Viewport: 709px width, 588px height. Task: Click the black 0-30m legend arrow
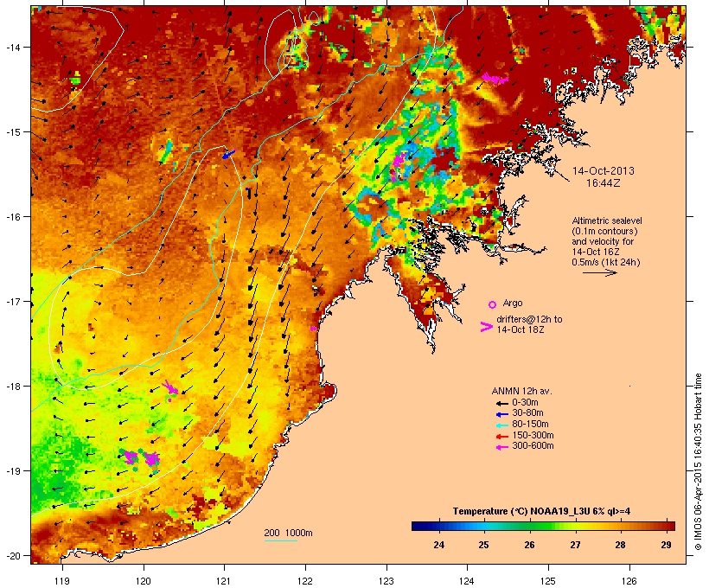(502, 403)
